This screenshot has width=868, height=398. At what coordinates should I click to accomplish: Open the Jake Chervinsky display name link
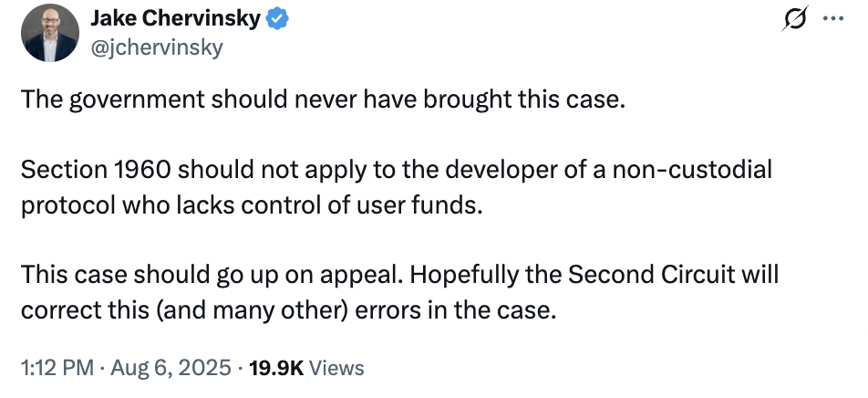(x=174, y=20)
